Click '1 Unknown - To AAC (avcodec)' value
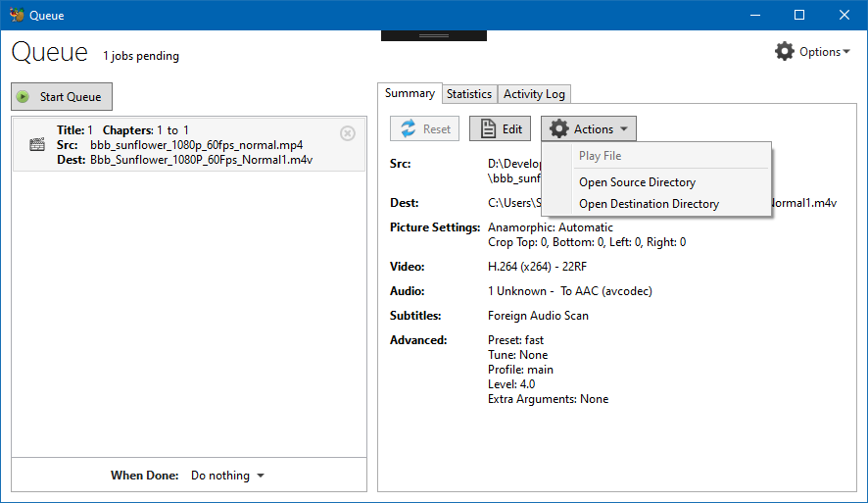The width and height of the screenshot is (868, 503). click(569, 291)
